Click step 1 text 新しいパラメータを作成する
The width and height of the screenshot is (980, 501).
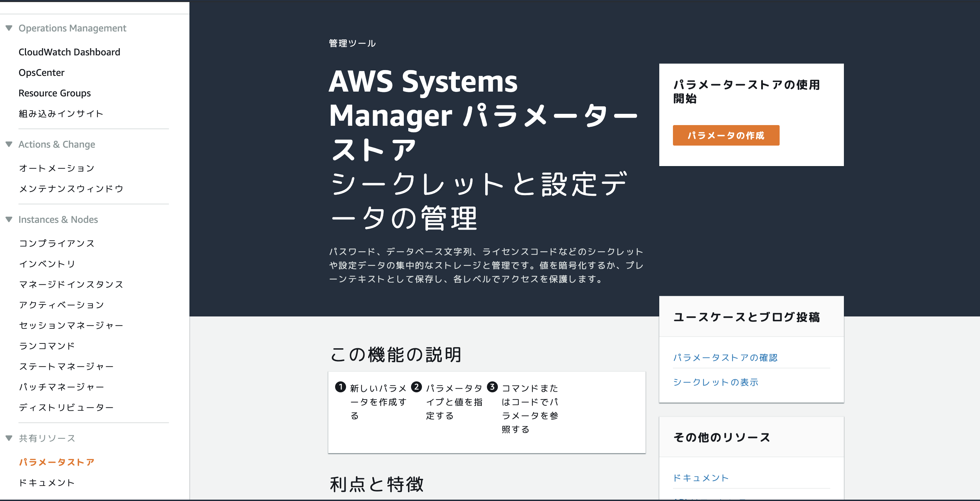click(378, 402)
